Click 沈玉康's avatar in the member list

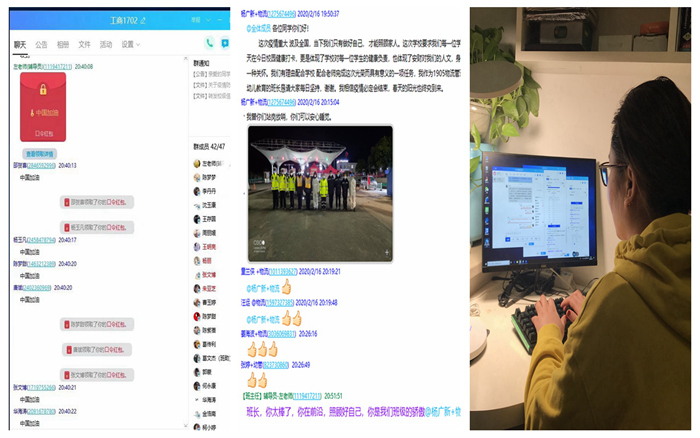point(196,204)
